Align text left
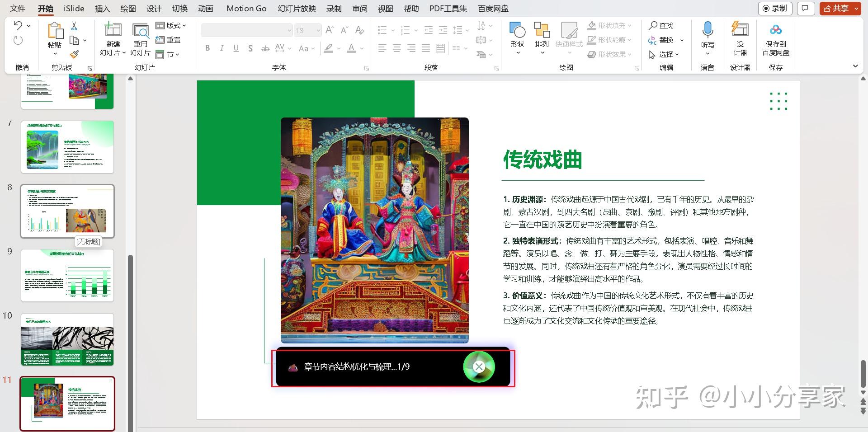Image resolution: width=868 pixels, height=432 pixels. click(382, 48)
